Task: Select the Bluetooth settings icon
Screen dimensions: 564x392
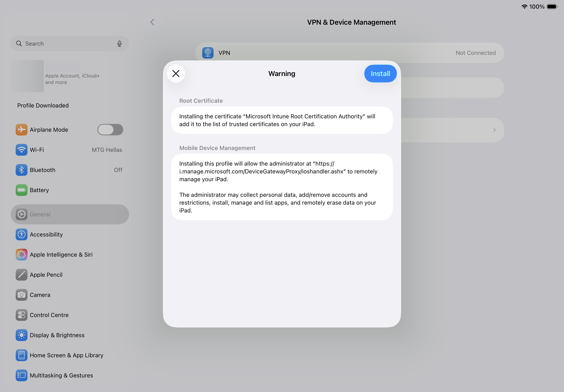Action: click(x=21, y=170)
